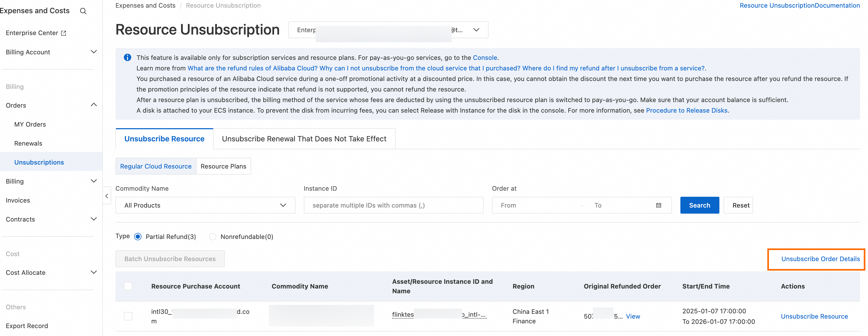
Task: Expand the Billing Account menu chevron
Action: tap(94, 52)
